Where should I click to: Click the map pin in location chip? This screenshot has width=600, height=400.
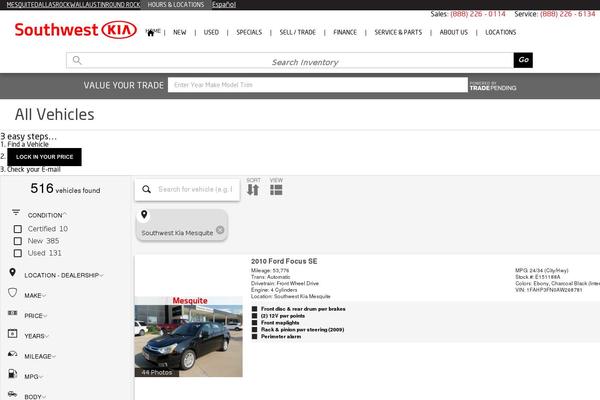point(144,215)
